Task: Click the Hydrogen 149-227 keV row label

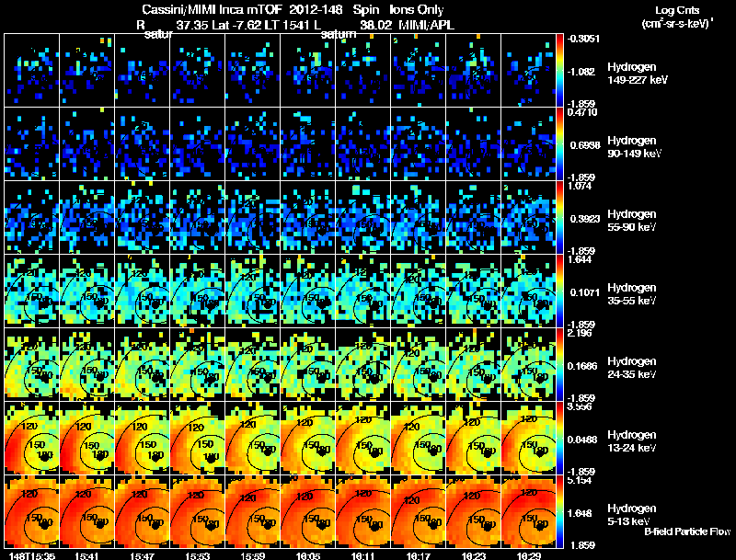Action: click(637, 74)
